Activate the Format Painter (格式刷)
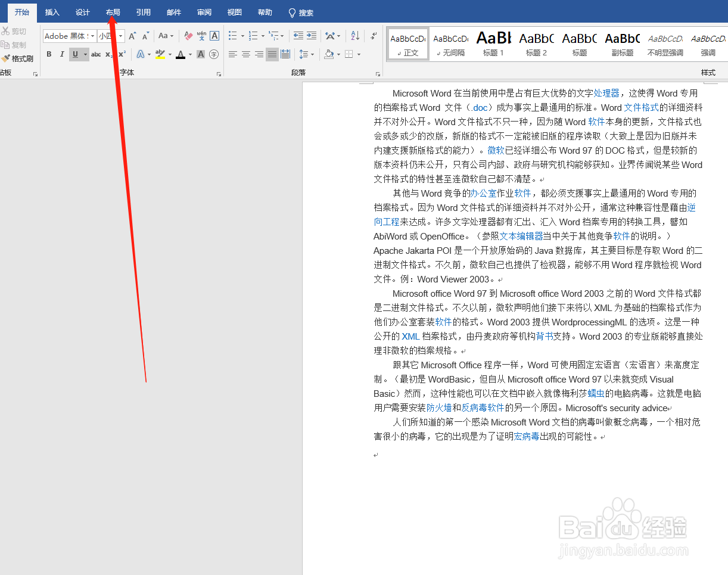The height and width of the screenshot is (575, 728). tap(17, 58)
